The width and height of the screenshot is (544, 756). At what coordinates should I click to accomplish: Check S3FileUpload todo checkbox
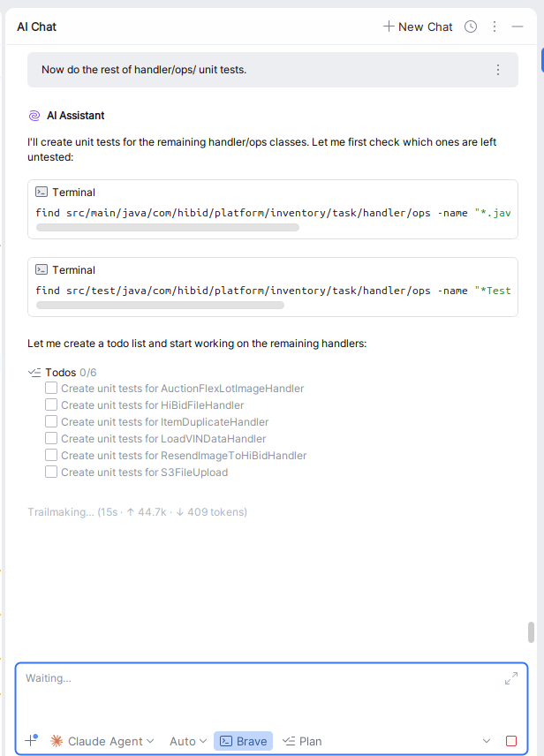click(x=51, y=472)
